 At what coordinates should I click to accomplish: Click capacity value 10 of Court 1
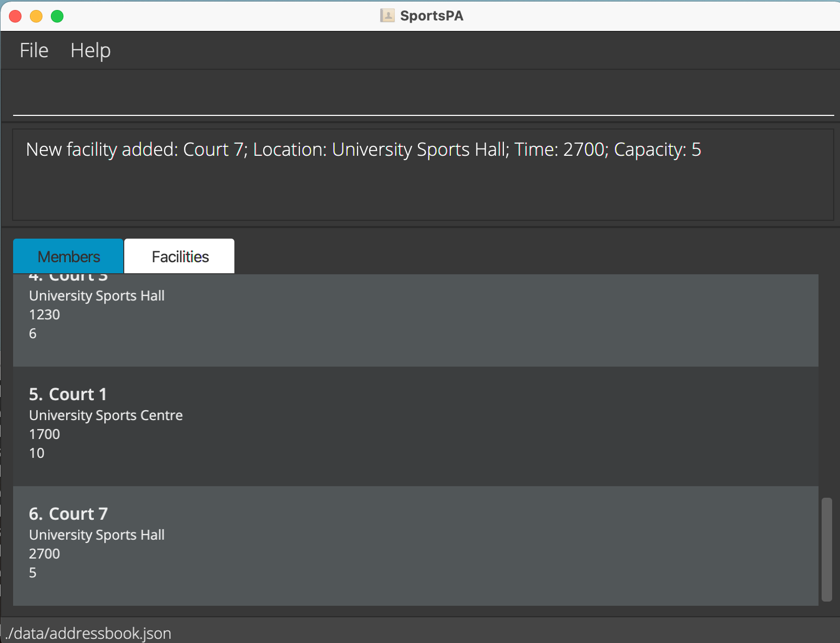point(37,453)
